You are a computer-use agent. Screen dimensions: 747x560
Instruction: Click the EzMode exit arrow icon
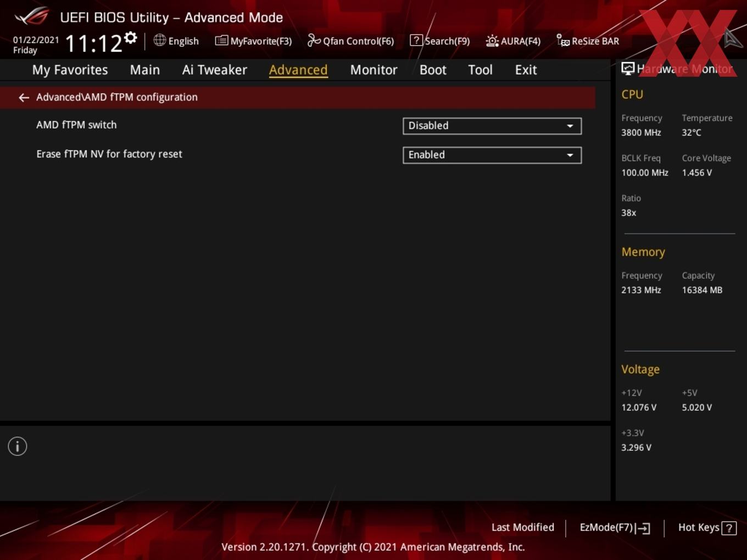tap(643, 528)
